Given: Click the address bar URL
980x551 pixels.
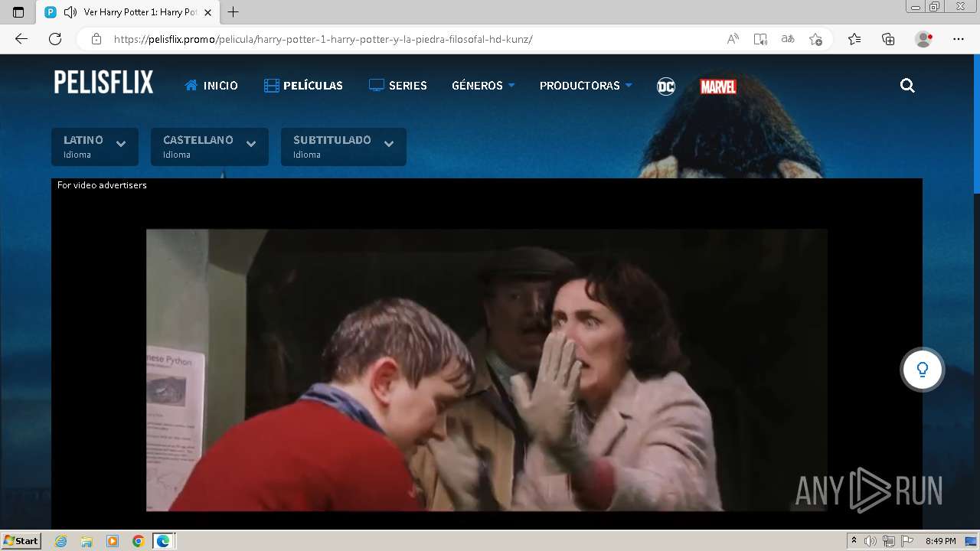Looking at the screenshot, I should (x=323, y=39).
